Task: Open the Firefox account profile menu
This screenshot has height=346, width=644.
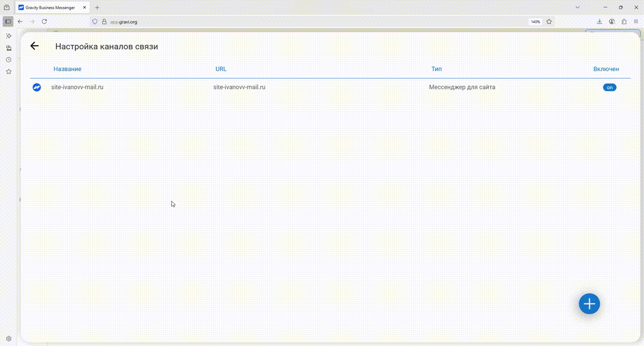Action: tap(612, 22)
